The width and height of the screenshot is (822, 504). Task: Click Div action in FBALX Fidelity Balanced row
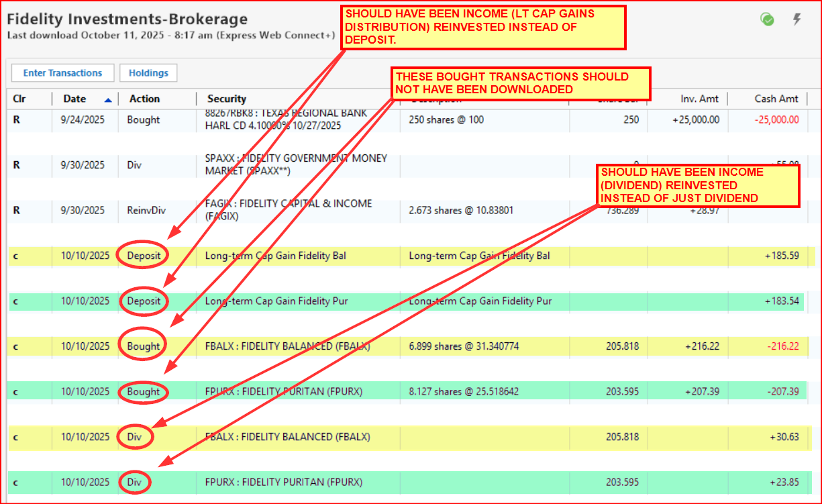coord(134,437)
